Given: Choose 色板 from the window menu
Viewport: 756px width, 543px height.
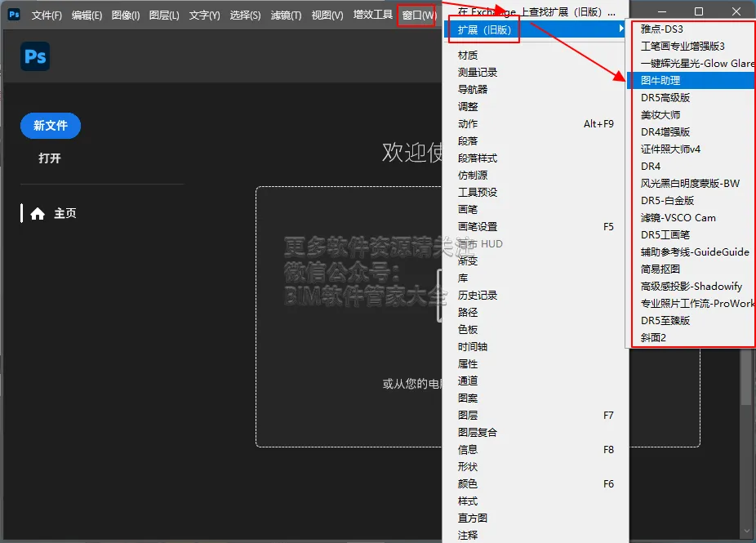Looking at the screenshot, I should click(x=536, y=330).
